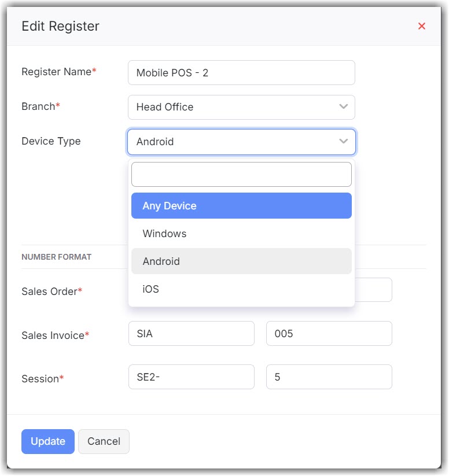Choose Windows as the device type
Viewport: 449px width, 476px height.
tap(241, 234)
